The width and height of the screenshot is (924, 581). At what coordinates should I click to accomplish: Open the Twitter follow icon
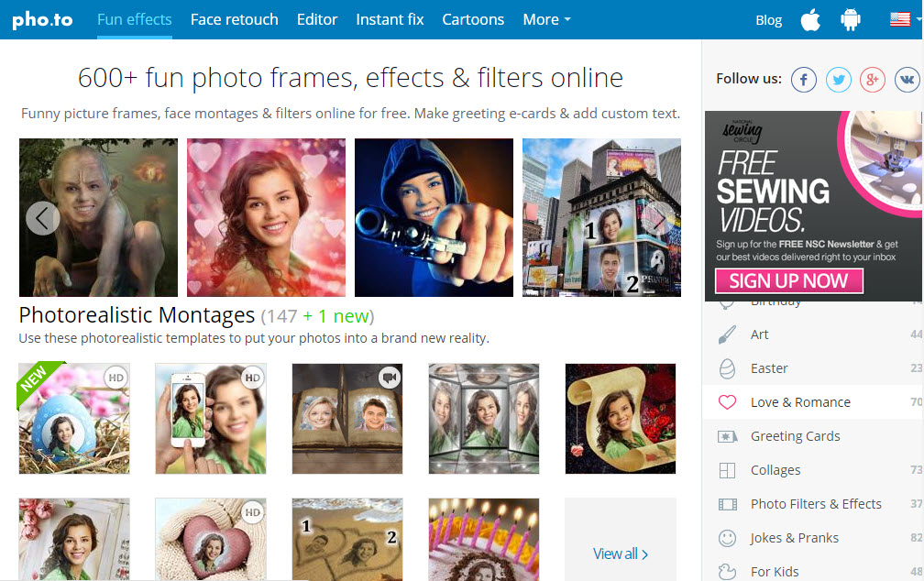839,80
